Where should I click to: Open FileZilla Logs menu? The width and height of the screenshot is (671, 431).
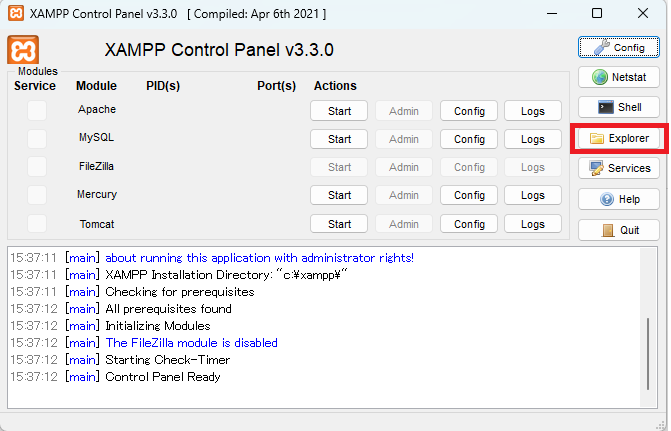pyautogui.click(x=533, y=167)
